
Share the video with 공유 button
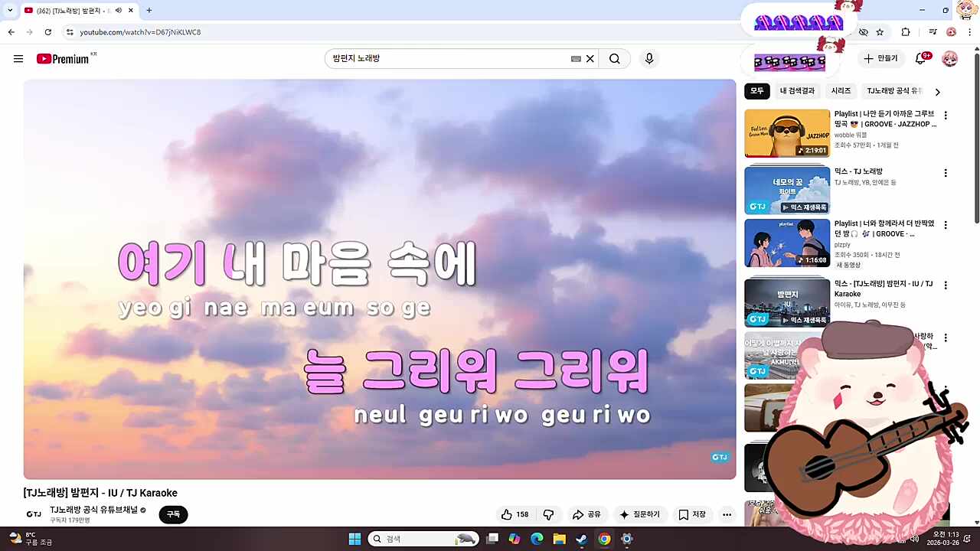tap(587, 515)
